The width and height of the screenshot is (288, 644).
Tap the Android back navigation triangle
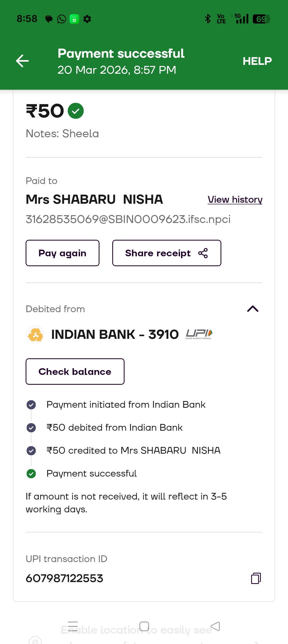215,626
